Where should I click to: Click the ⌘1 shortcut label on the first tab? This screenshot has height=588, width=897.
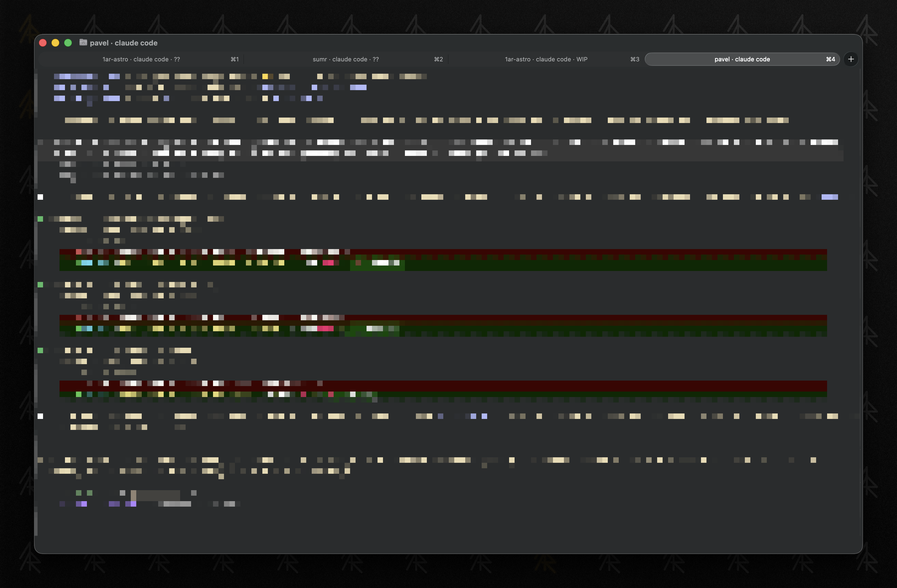tap(235, 59)
